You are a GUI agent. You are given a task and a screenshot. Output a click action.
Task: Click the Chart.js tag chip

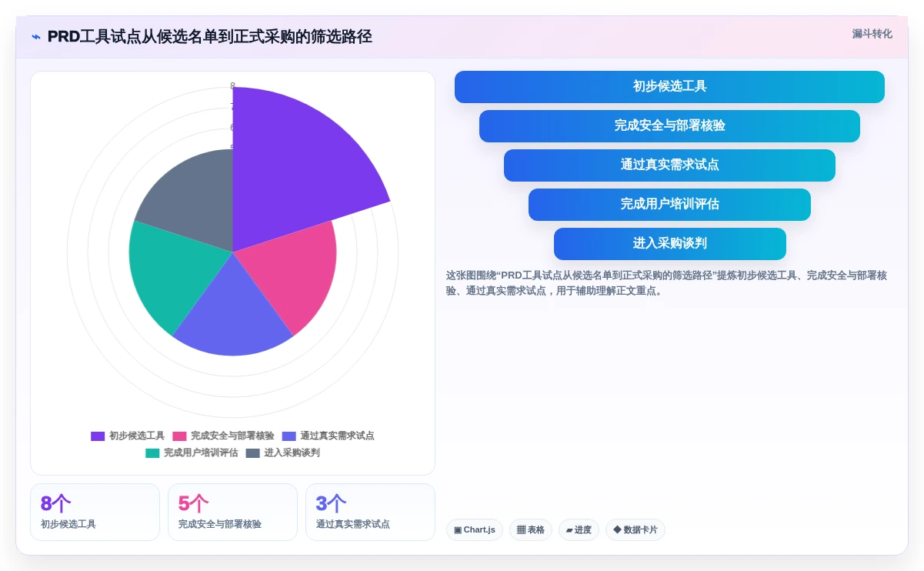pos(475,530)
